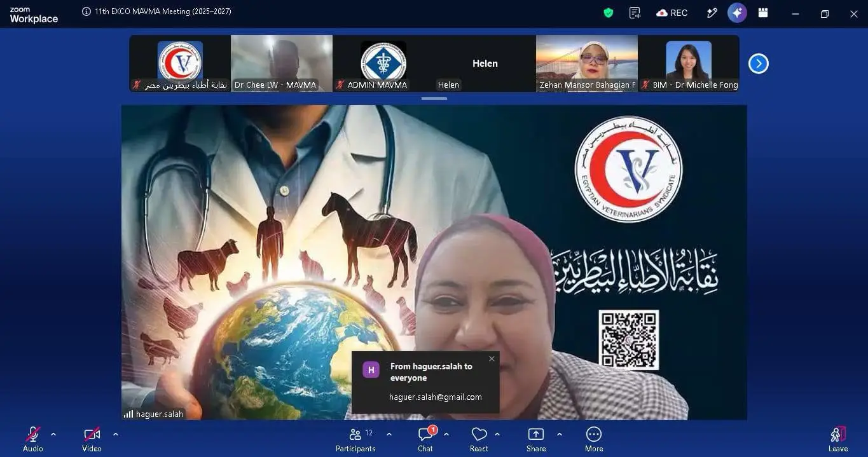Expand the caret beside Participants count
Image resolution: width=868 pixels, height=457 pixels.
tap(389, 435)
